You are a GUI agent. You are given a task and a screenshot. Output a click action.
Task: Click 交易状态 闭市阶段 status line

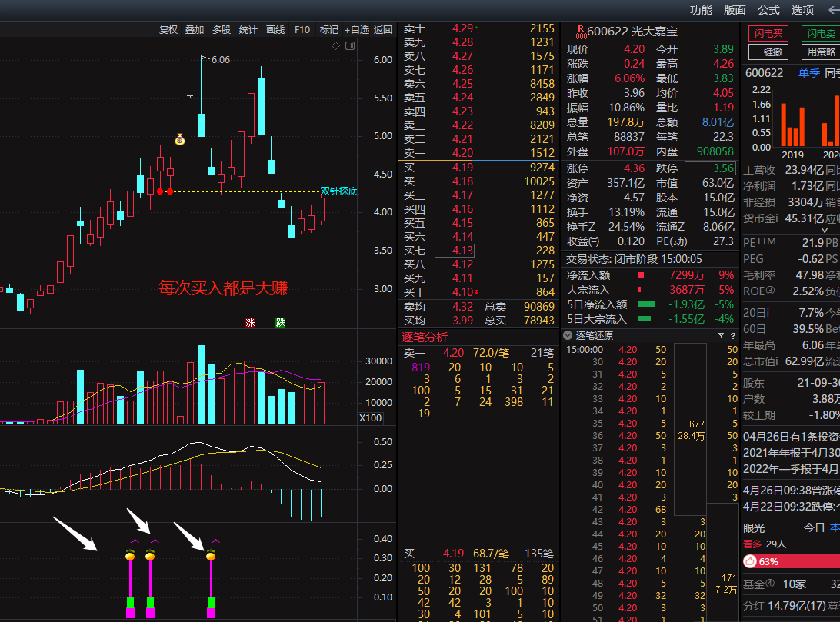(635, 259)
